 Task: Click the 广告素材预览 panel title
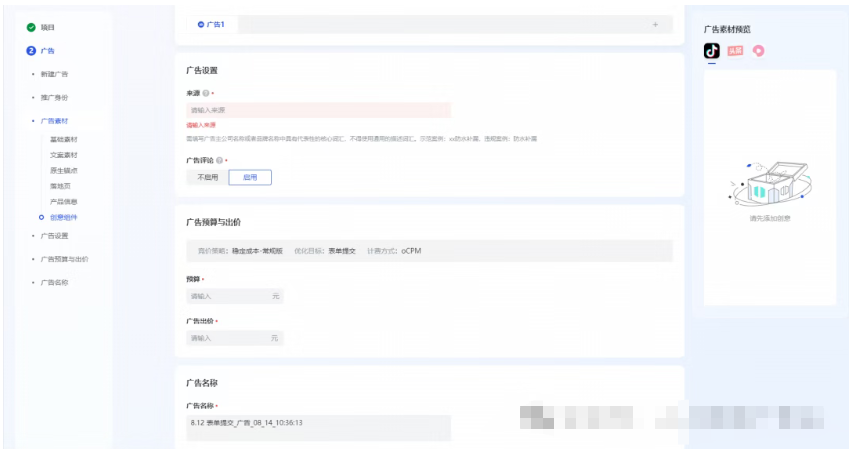tap(727, 29)
